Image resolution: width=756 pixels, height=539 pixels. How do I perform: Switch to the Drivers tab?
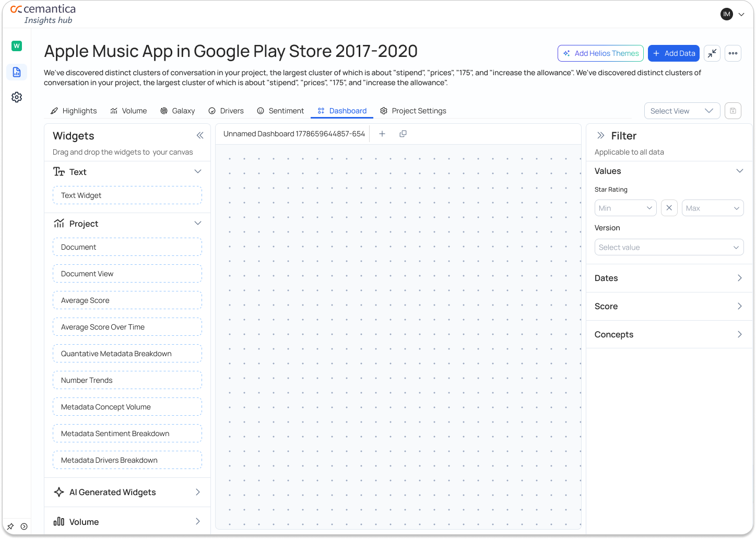(226, 111)
